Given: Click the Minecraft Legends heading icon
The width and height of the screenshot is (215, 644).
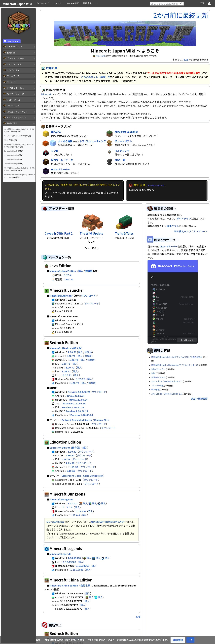Looking at the screenshot, I should pos(47,549).
